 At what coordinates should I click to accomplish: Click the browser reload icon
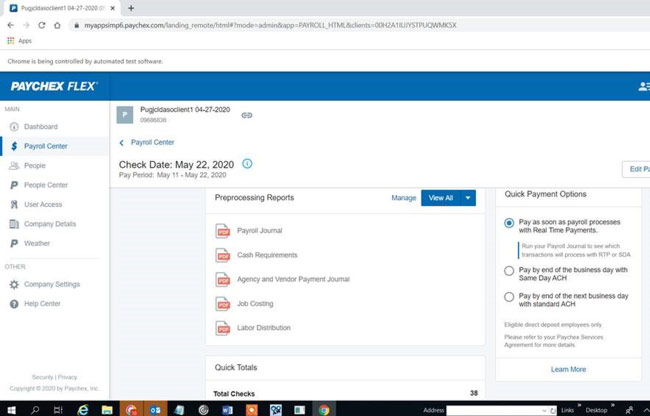41,25
